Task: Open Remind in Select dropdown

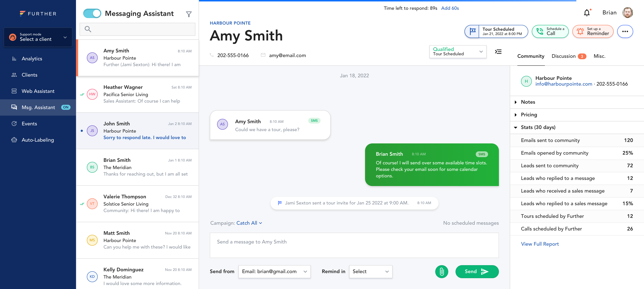Action: 370,271
